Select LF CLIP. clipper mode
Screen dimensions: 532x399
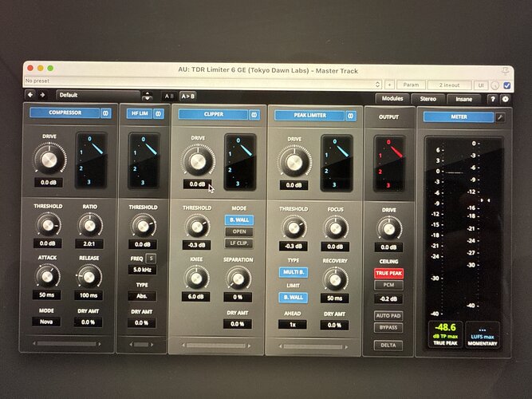[x=239, y=243]
